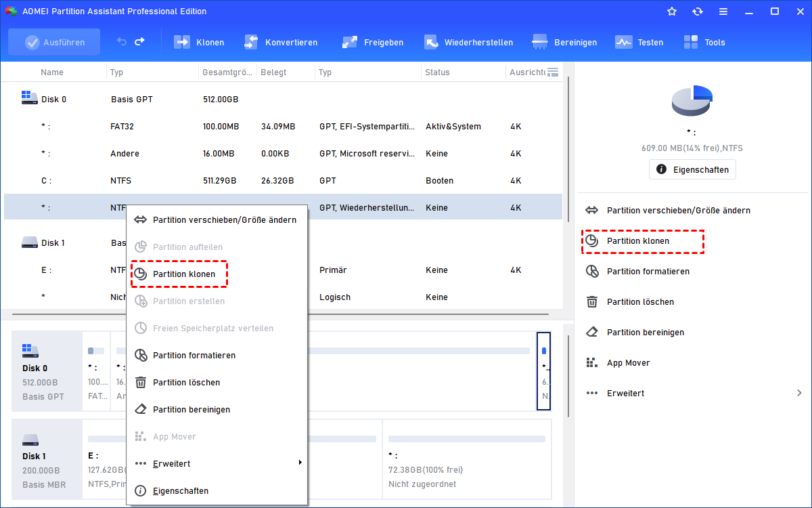
Task: Select the highlighted recovery partition block on Disk 0
Action: point(544,371)
